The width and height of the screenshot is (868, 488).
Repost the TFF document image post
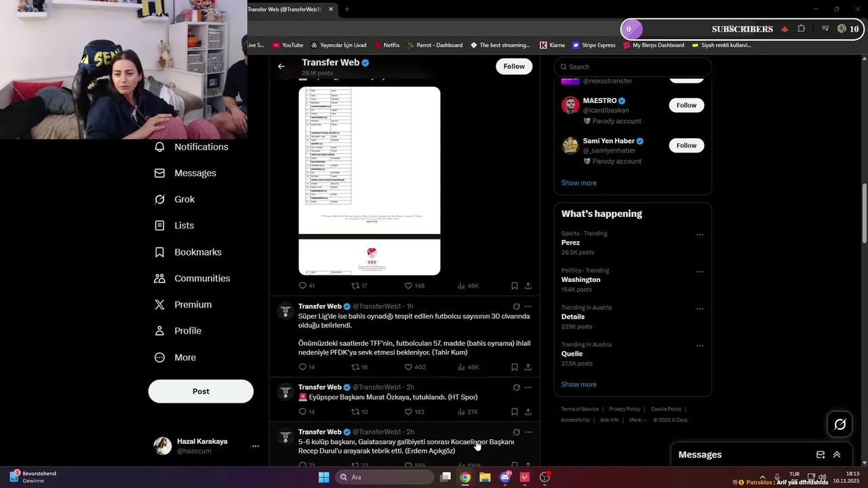[x=359, y=286]
